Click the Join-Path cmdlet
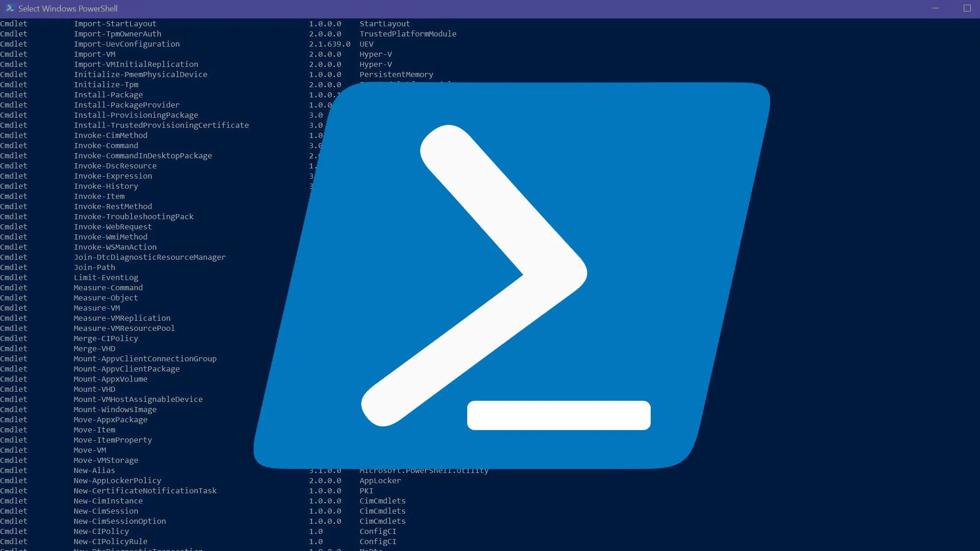 pos(95,268)
